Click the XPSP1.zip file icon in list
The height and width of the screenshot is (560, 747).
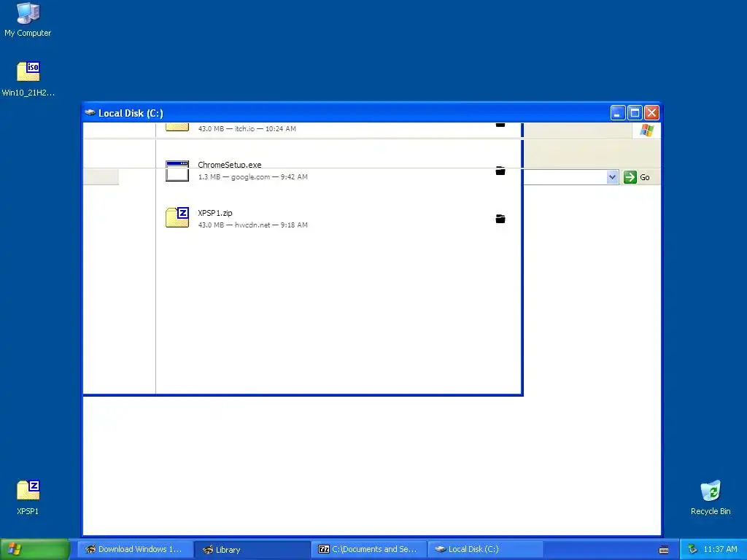coord(177,217)
